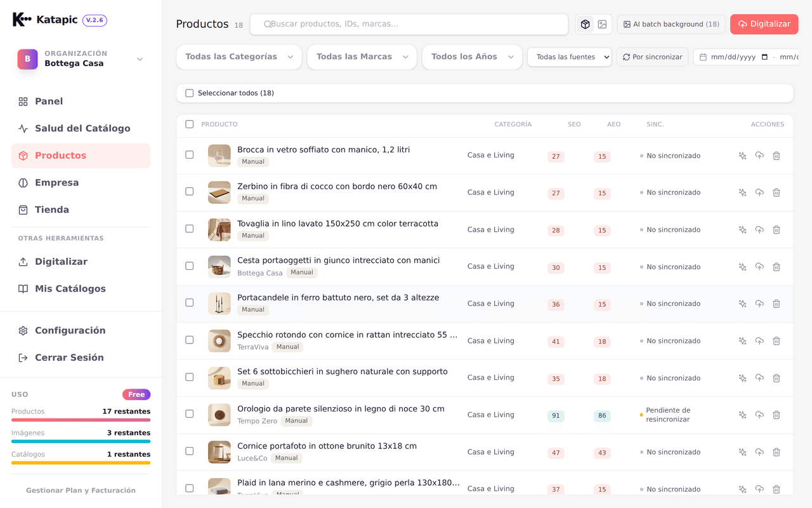Open the Todas las Categorías dropdown
812x508 pixels.
pos(239,57)
